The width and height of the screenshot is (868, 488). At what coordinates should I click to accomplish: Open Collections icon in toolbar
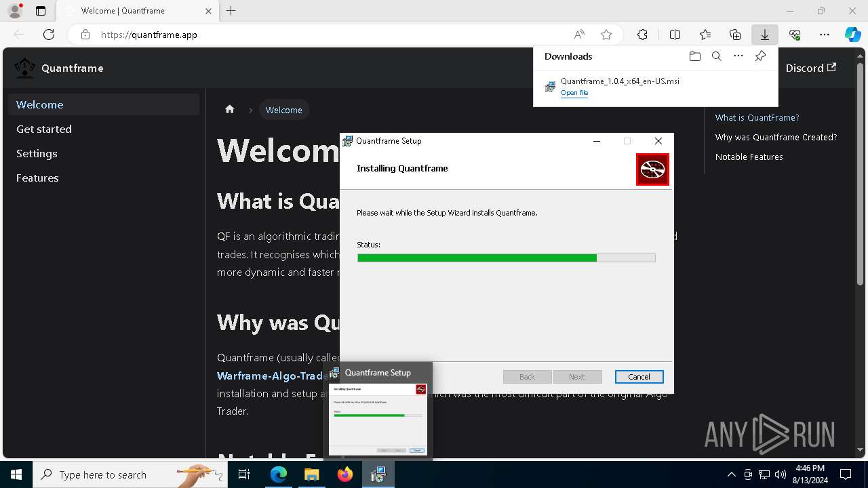click(x=735, y=35)
